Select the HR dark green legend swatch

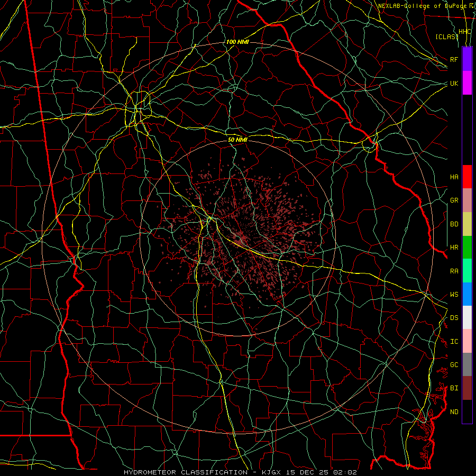467,247
